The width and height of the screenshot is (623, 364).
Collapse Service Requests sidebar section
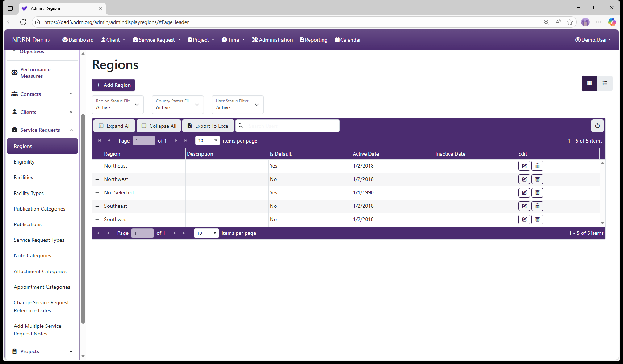tap(42, 130)
